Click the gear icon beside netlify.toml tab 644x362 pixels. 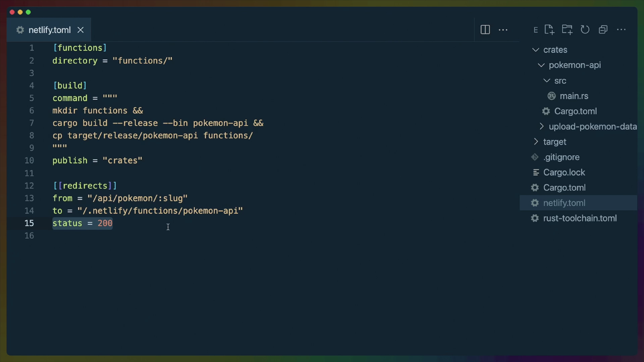tap(20, 30)
